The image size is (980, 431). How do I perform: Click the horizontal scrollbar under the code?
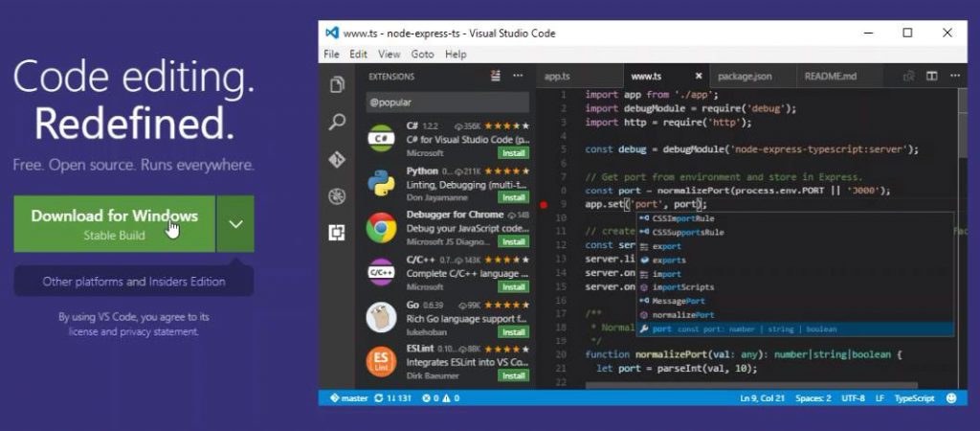tap(752, 386)
